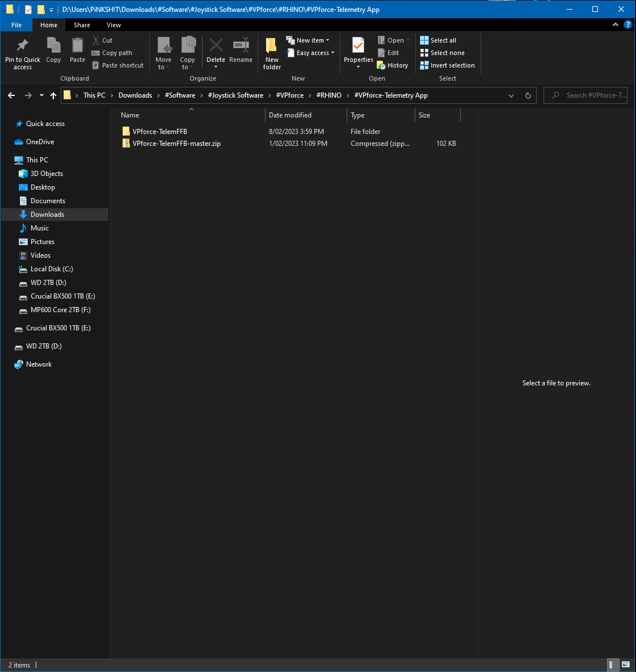The width and height of the screenshot is (636, 672).
Task: Click Pin to Quick access icon
Action: tap(22, 45)
